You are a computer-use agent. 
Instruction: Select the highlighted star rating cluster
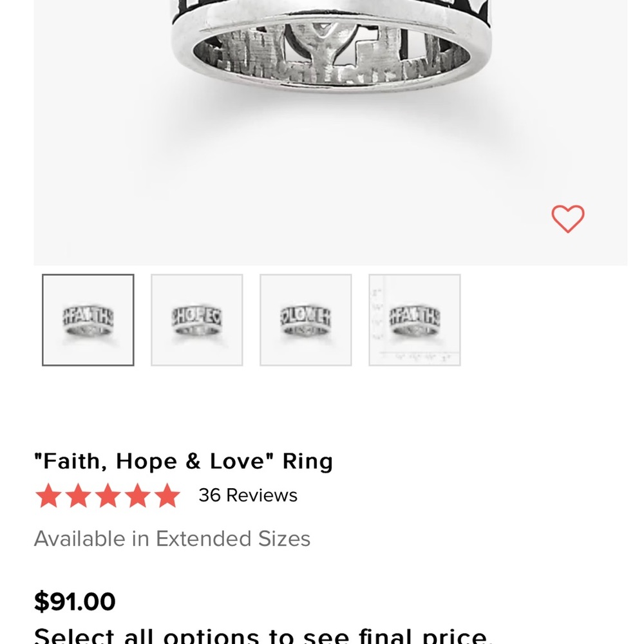(x=108, y=496)
